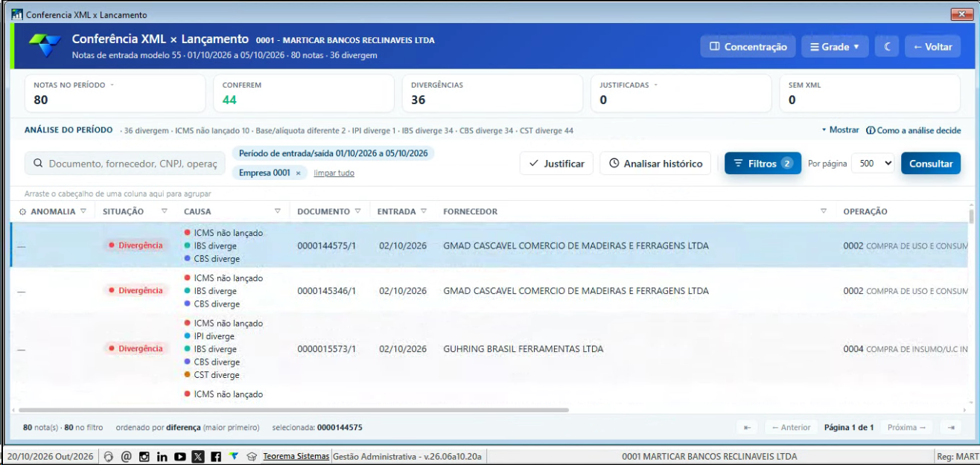
Task: Click the graduation cap icon in status bar
Action: click(252, 456)
